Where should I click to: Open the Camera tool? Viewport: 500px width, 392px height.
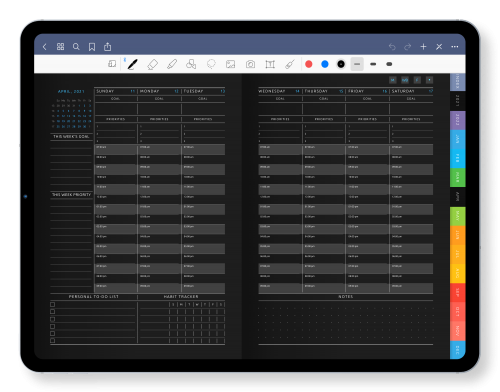tap(250, 64)
